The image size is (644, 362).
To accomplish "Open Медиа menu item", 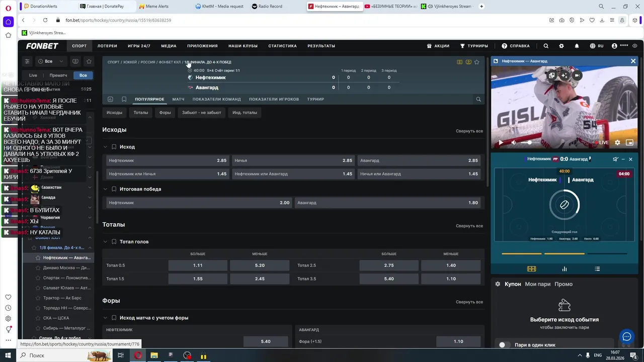I will [x=169, y=46].
